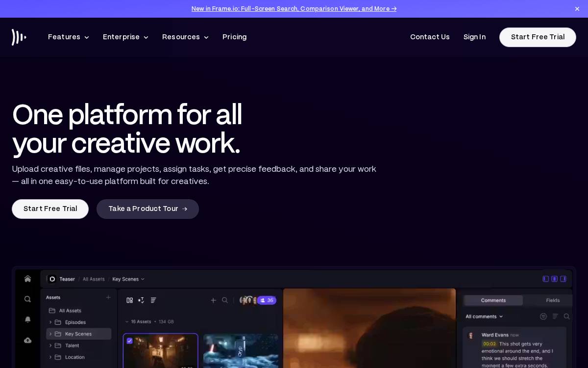Image resolution: width=588 pixels, height=368 pixels.
Task: Click Start Free Trial in header
Action: pyautogui.click(x=538, y=37)
